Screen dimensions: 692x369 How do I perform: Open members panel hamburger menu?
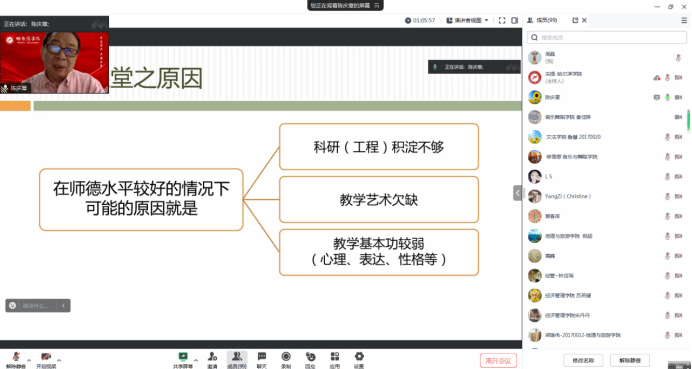pyautogui.click(x=684, y=20)
